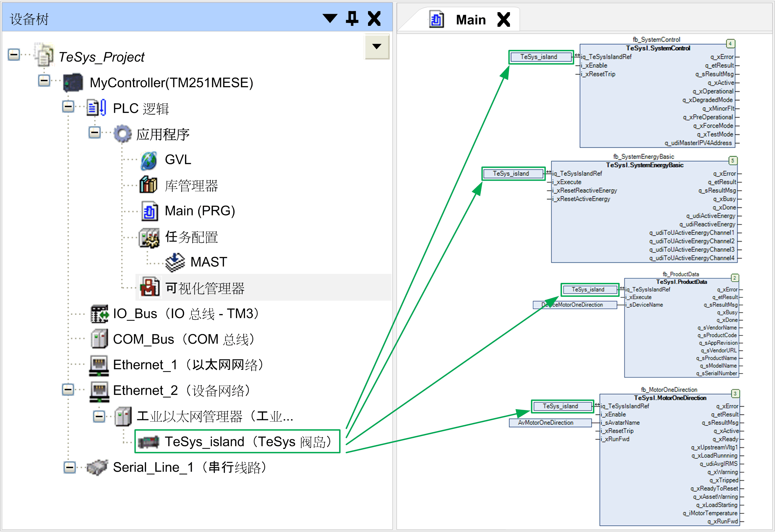
Task: Click the GVL globe icon
Action: click(x=149, y=160)
